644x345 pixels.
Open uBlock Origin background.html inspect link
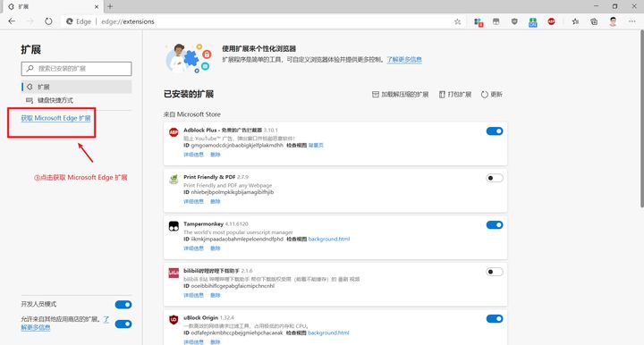pyautogui.click(x=328, y=332)
